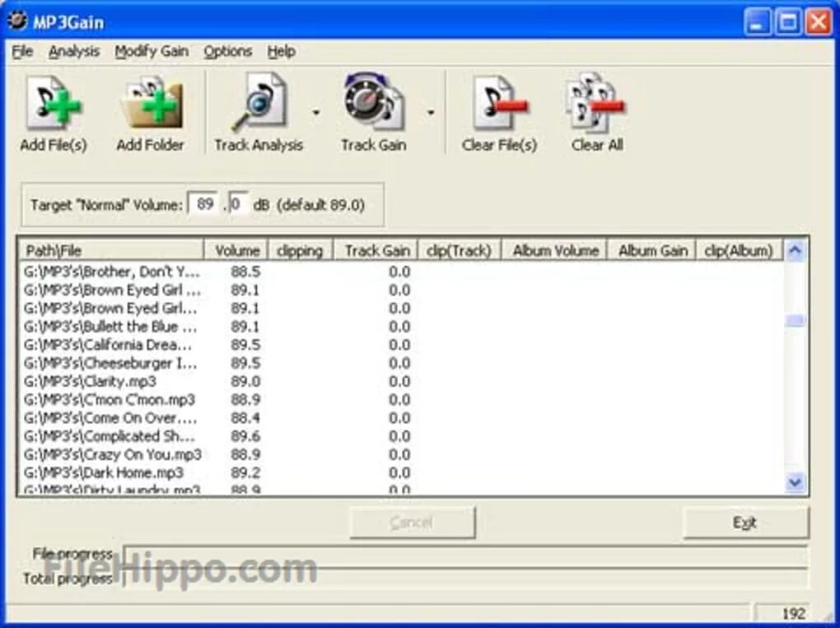Expand the Track Gain dropdown arrow
Screen dimensions: 840x628
click(430, 113)
